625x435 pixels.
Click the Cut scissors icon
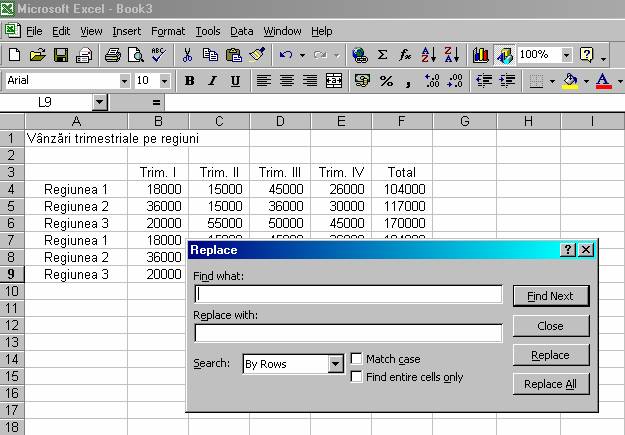[x=187, y=55]
